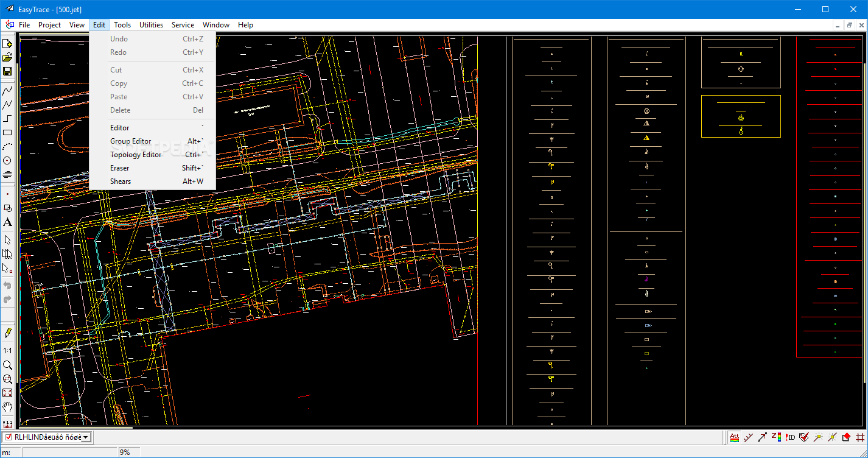868x458 pixels.
Task: Click the magnifier zoom tool
Action: point(7,365)
